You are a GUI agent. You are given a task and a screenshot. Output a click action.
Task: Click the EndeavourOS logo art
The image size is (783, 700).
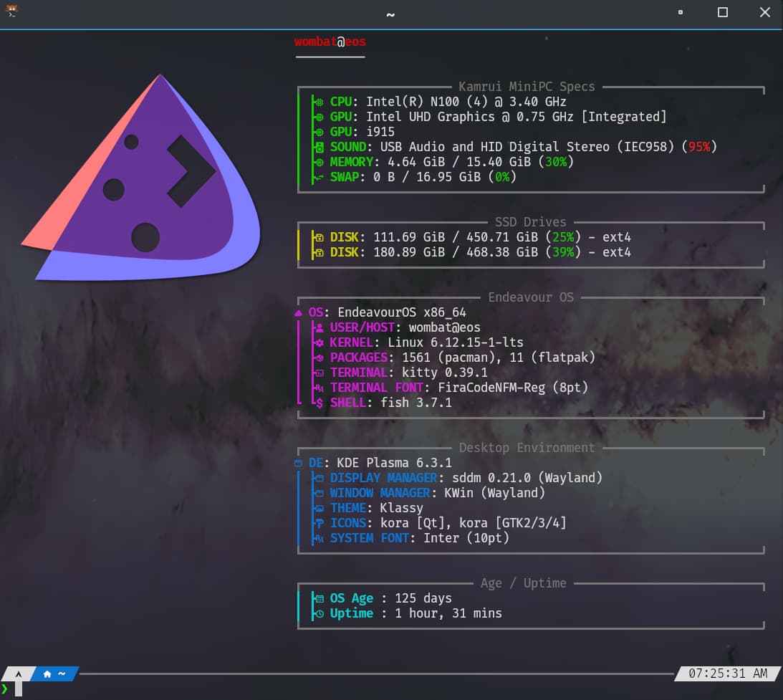click(140, 177)
